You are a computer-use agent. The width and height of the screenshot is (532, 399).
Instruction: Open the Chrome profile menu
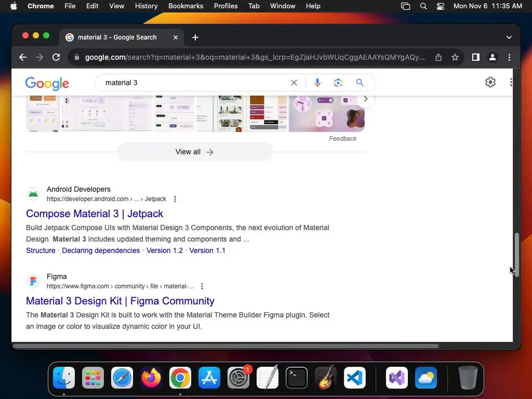493,57
